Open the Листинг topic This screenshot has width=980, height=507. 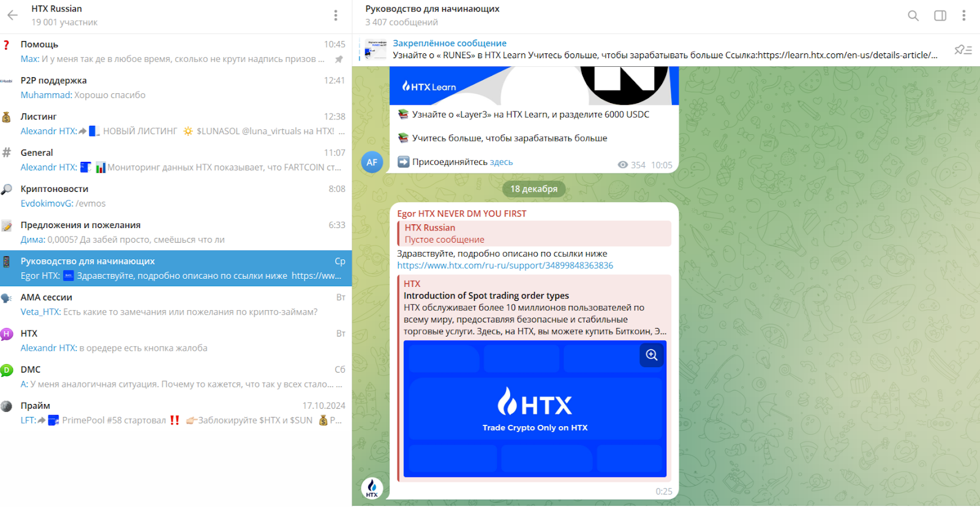click(x=176, y=124)
